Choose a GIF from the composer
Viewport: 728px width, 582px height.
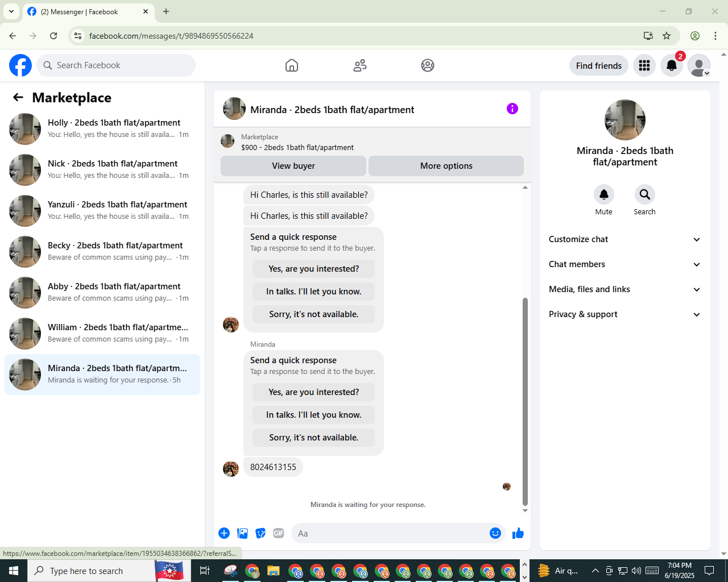click(x=279, y=533)
